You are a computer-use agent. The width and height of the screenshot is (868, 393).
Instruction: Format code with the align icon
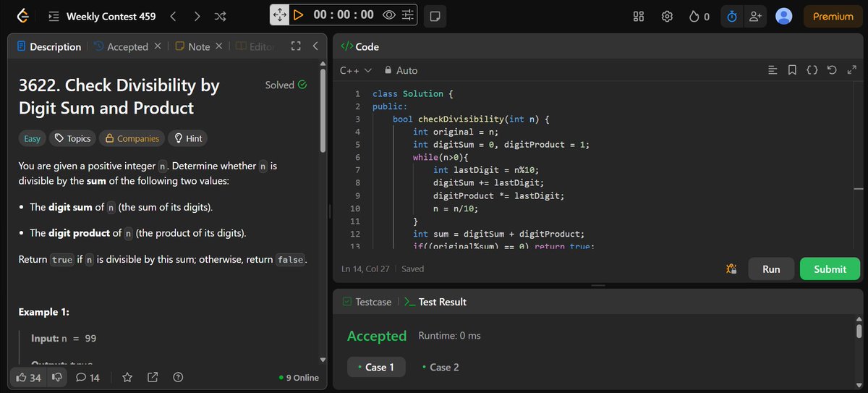tap(773, 70)
